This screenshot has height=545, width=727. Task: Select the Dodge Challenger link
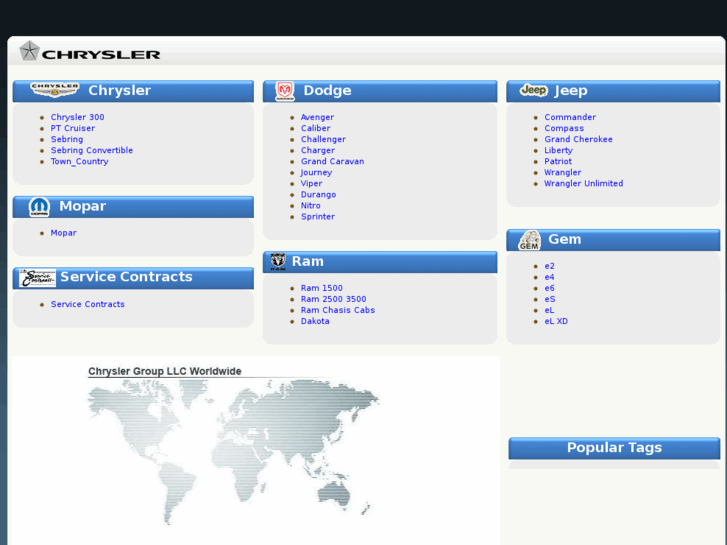323,140
